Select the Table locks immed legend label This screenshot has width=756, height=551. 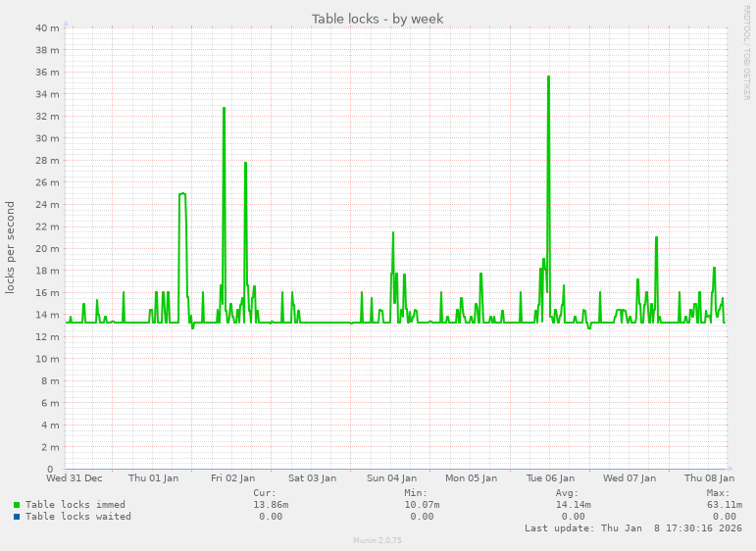[75, 505]
